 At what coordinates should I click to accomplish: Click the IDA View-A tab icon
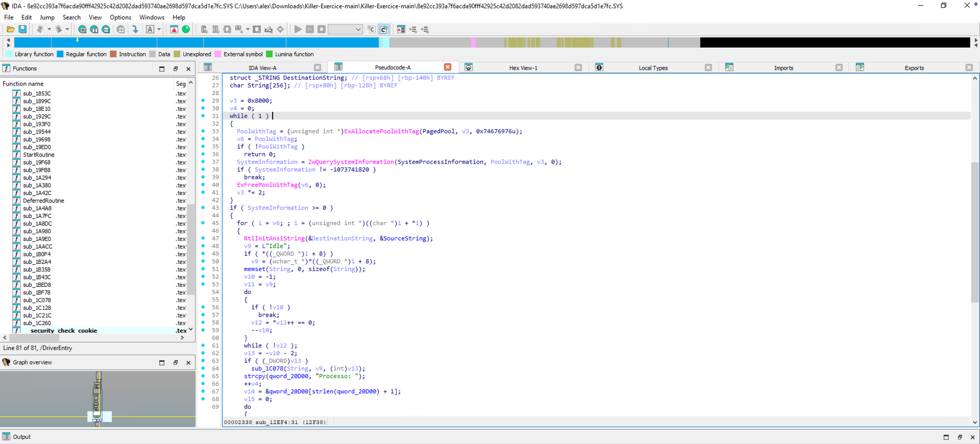208,67
